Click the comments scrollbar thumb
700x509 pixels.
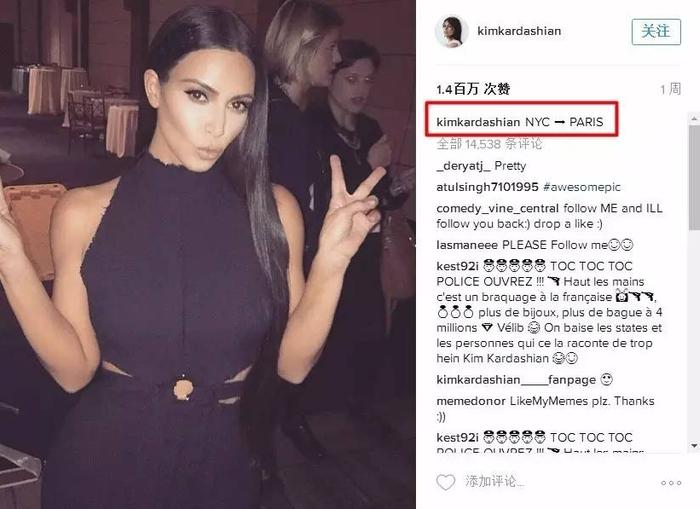(694, 178)
